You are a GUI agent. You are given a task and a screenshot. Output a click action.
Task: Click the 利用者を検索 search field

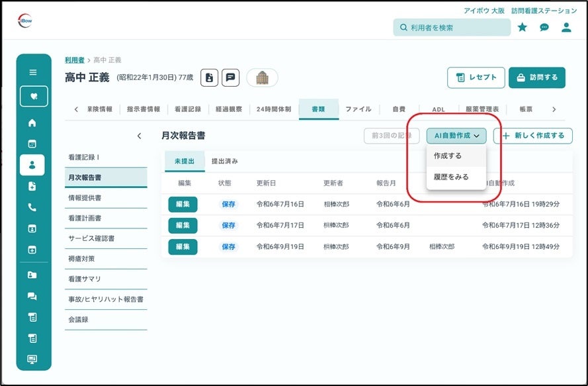tap(452, 27)
